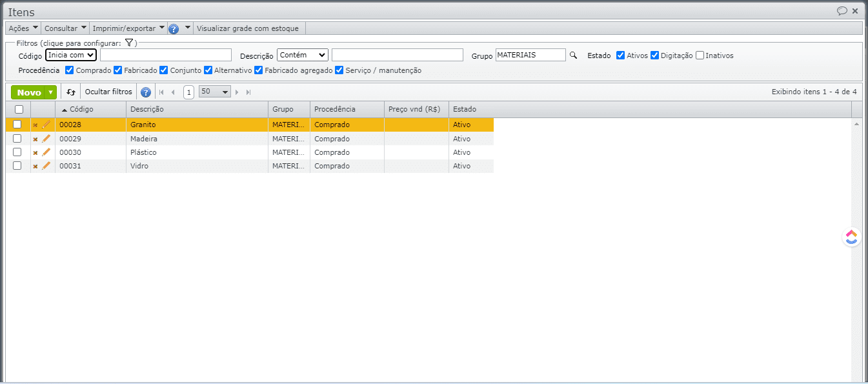Click the magnifier icon next to Grupo field
The height and width of the screenshot is (384, 868).
[x=572, y=56]
